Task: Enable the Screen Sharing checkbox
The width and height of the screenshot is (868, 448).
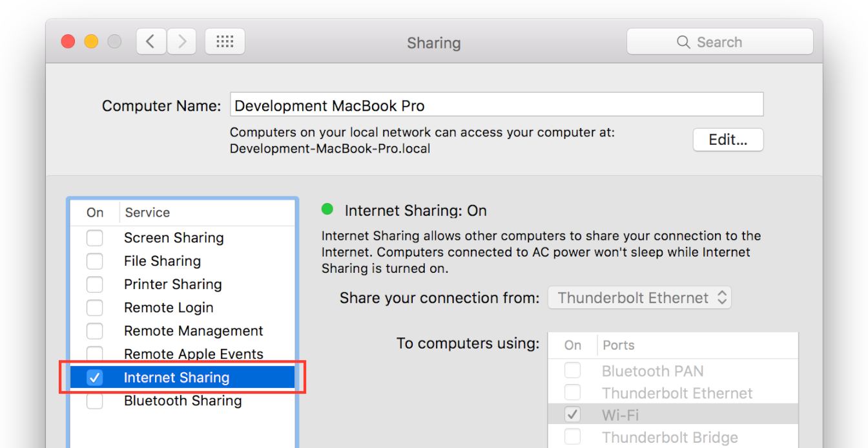Action: coord(95,238)
